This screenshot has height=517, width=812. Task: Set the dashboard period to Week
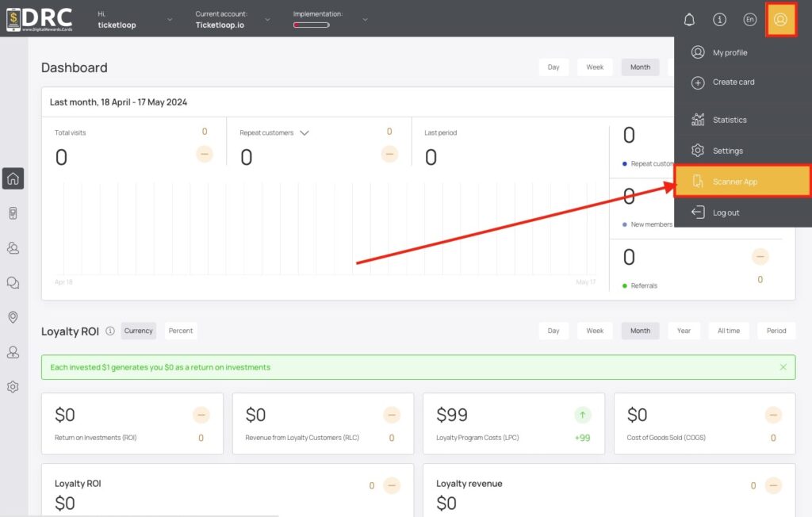[x=595, y=67]
